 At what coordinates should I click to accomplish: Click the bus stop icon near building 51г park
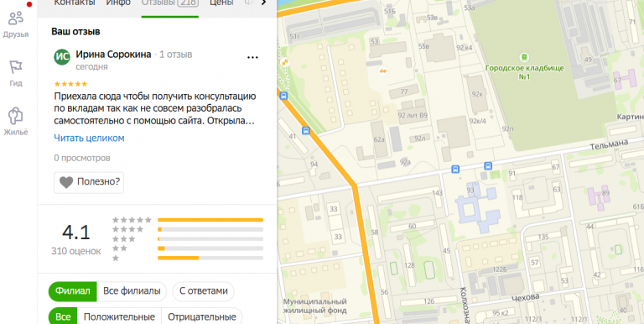click(283, 96)
